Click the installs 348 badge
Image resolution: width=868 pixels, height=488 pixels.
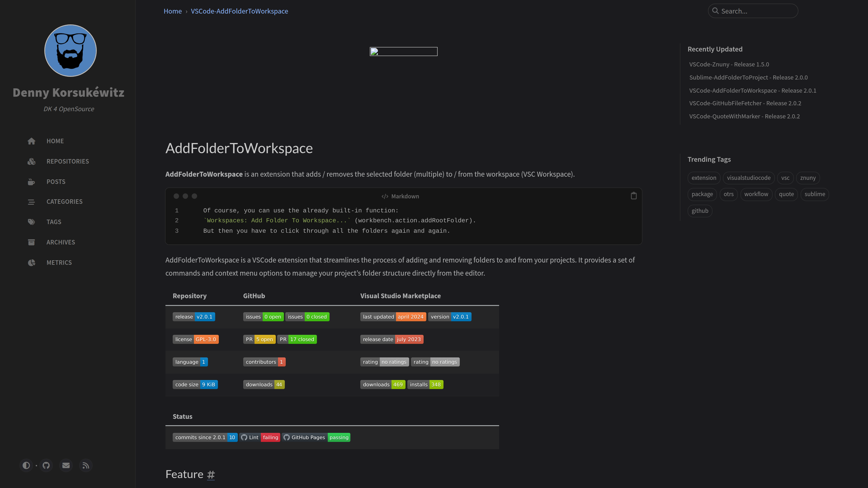[x=425, y=385]
